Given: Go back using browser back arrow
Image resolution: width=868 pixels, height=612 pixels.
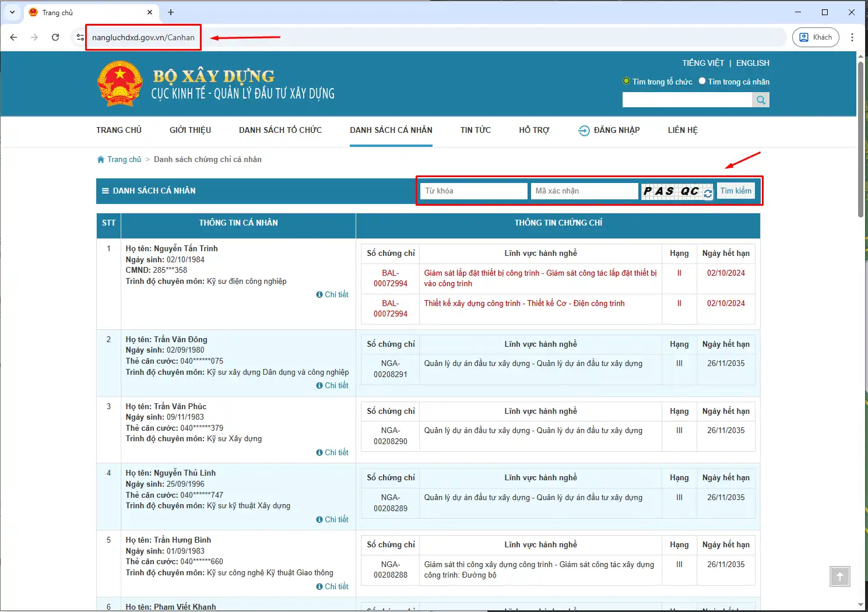Looking at the screenshot, I should click(14, 37).
